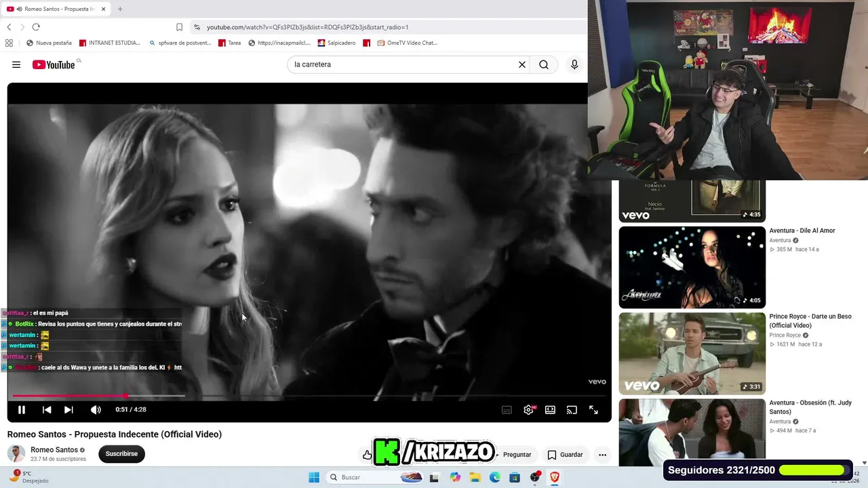Image resolution: width=868 pixels, height=488 pixels.
Task: Open a new browser tab
Action: 120,9
